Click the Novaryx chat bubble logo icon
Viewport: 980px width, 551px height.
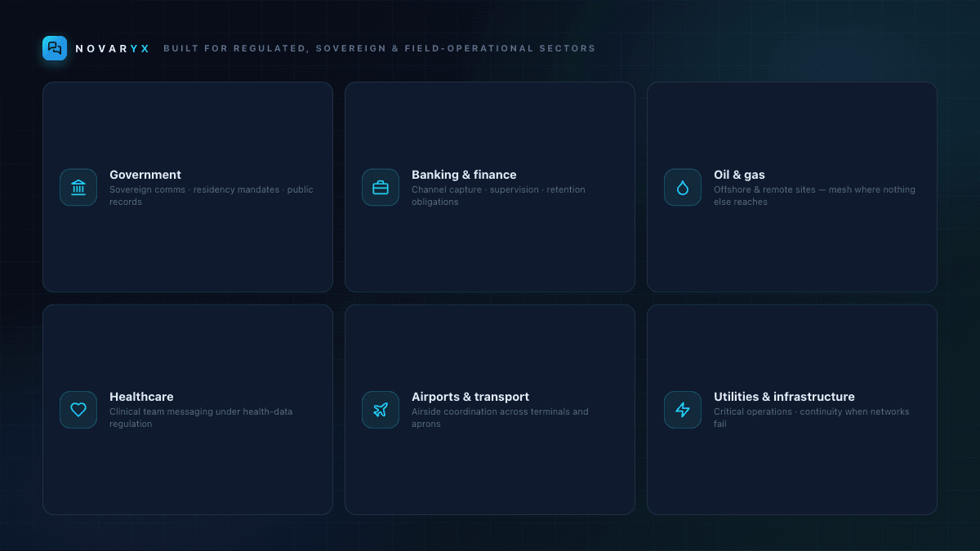pos(55,48)
